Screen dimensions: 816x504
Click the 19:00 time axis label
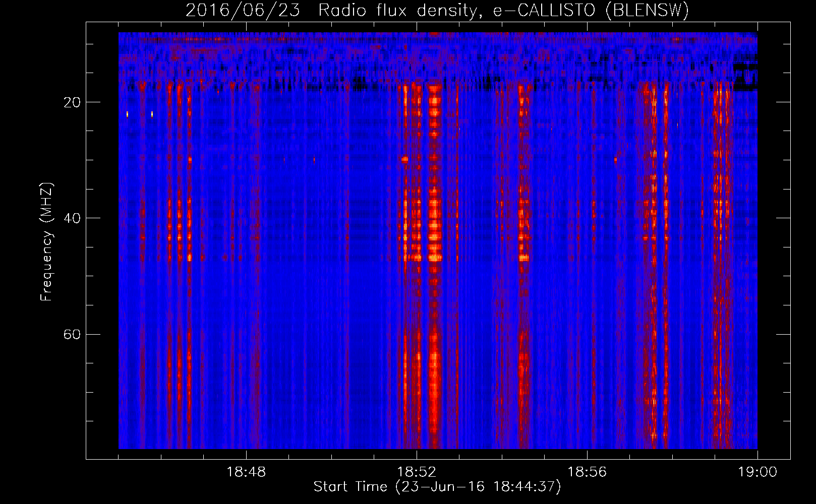[757, 472]
